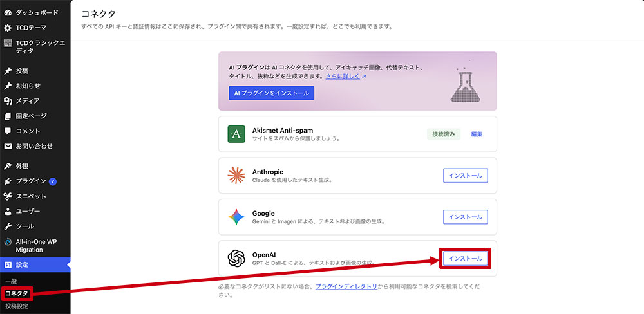Click the お知らせ pin icon
This screenshot has height=314, width=644.
[7, 86]
